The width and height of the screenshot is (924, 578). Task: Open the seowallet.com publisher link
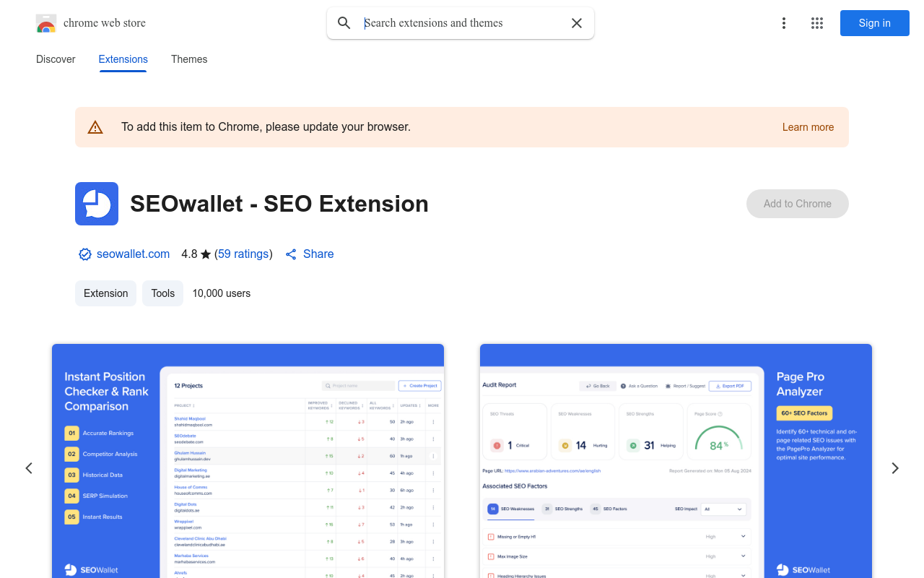(x=133, y=254)
